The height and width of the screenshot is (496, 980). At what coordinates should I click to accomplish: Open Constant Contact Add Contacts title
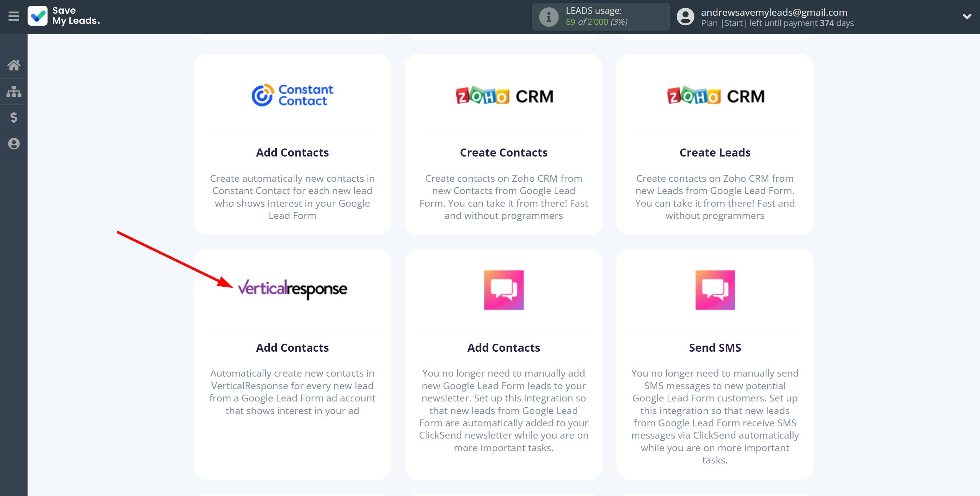tap(292, 153)
